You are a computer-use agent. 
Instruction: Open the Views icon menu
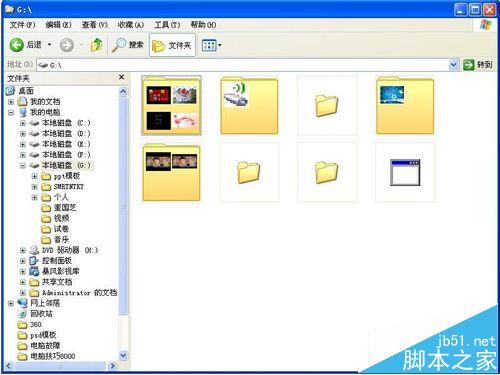point(209,45)
